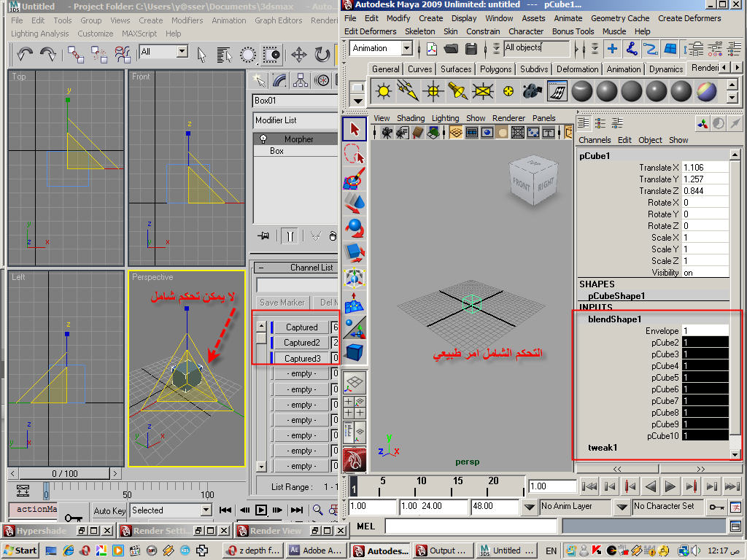Expand the Modifier List dropdown

coord(295,120)
